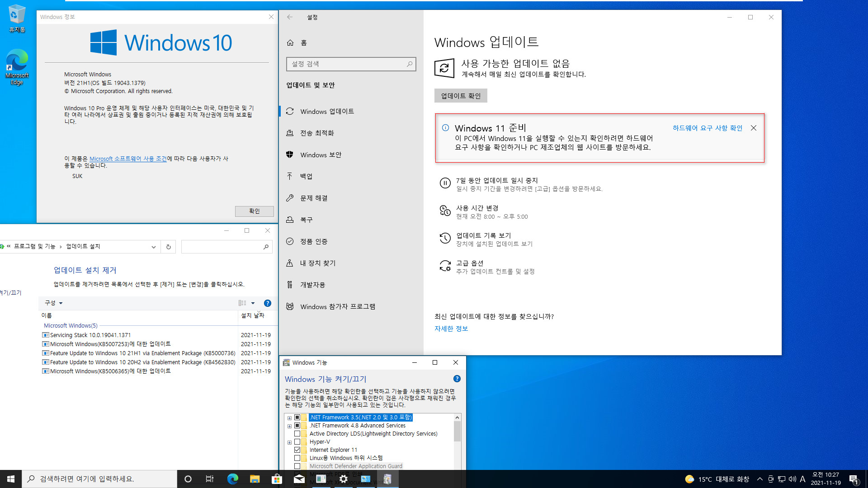Open File Explorer from taskbar
The width and height of the screenshot is (868, 488).
(x=255, y=479)
